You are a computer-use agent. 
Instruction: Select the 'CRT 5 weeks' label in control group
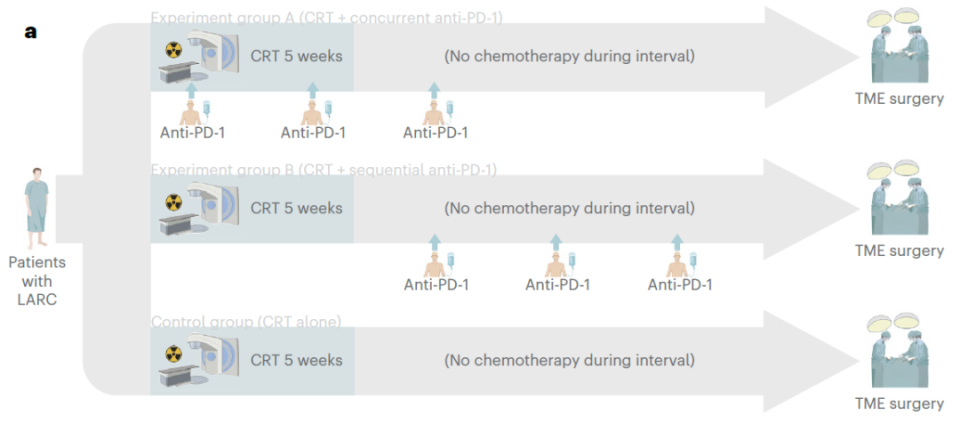(x=296, y=360)
